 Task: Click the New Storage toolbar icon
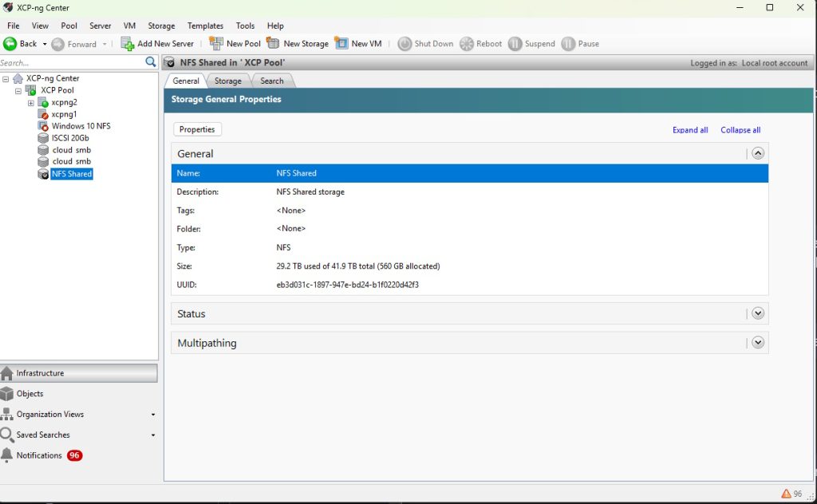click(x=273, y=44)
